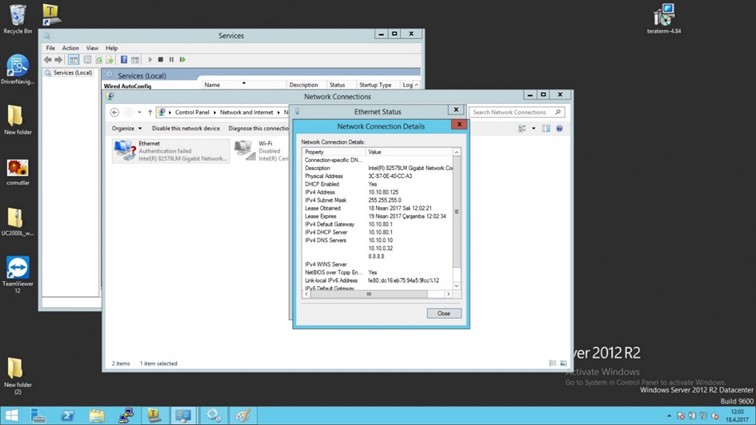Screen dimensions: 756x425
Task: Select the IPv4 Default Gateway row
Action: pos(378,224)
